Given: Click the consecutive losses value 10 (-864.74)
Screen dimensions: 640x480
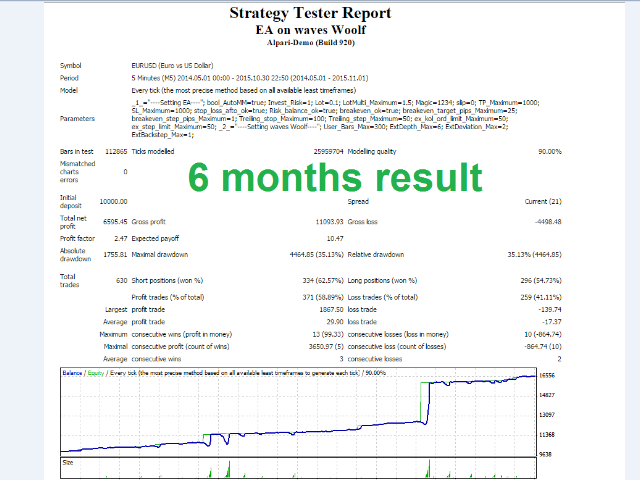Looking at the screenshot, I should click(543, 335).
